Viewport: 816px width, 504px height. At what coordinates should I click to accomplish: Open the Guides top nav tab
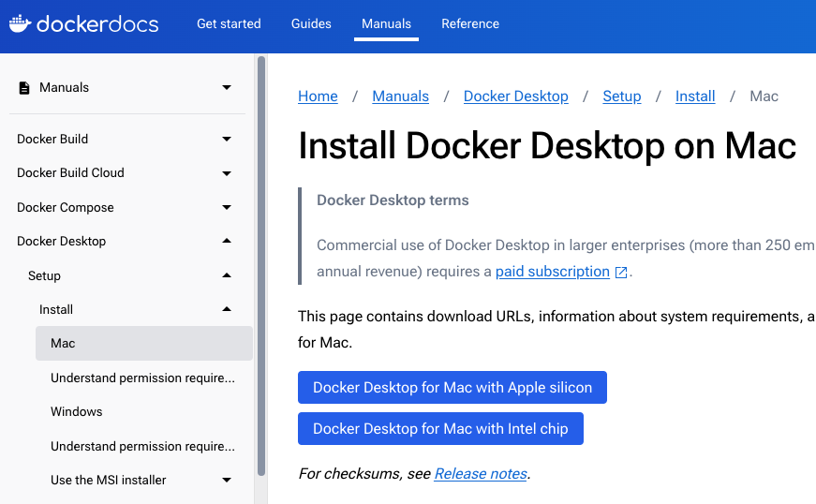coord(311,24)
